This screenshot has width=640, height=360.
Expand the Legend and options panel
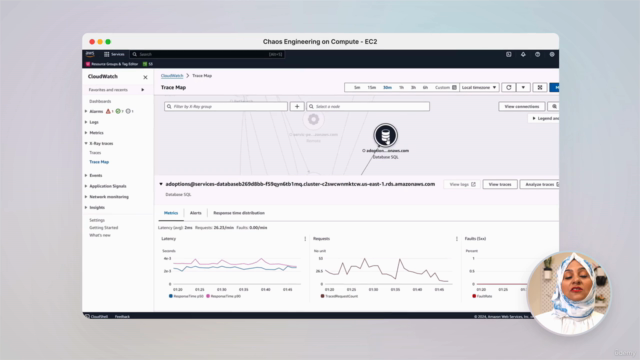click(545, 118)
